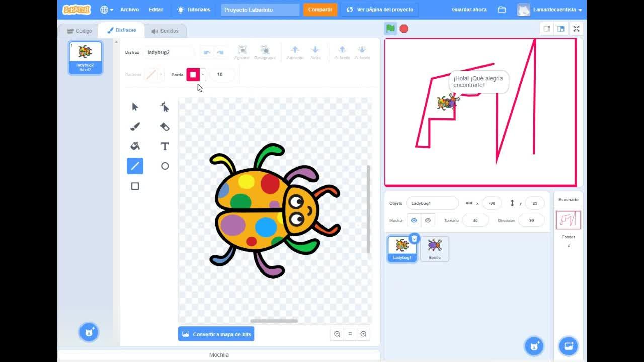
Task: Pick the Eraser tool
Action: [165, 126]
